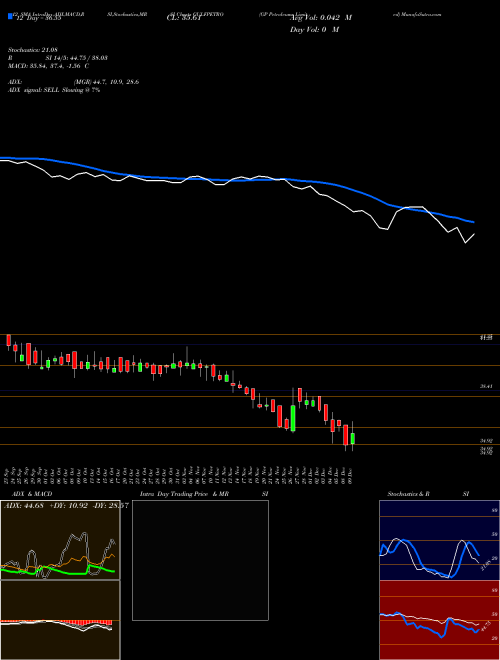Screen dimensions: 500x660
Task: Click the MunafaSutra.com watermark link at top right
Action: [417, 14]
